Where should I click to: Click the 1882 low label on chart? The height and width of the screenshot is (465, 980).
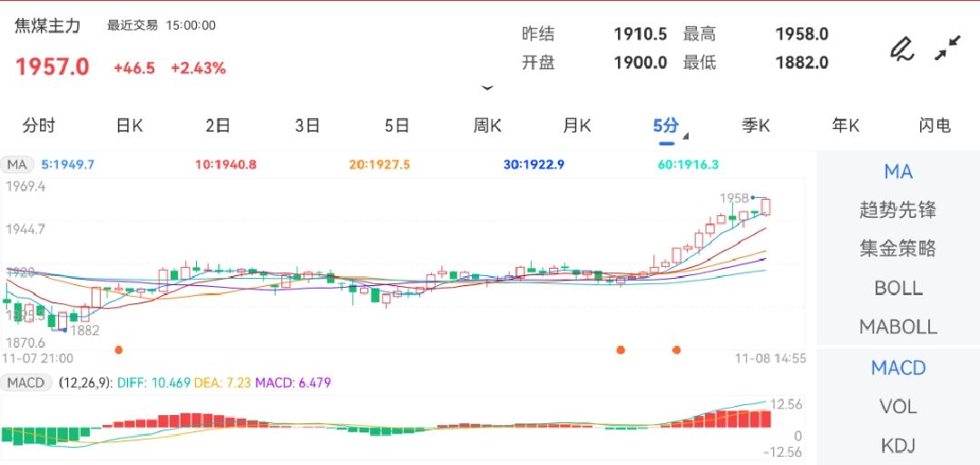(84, 331)
